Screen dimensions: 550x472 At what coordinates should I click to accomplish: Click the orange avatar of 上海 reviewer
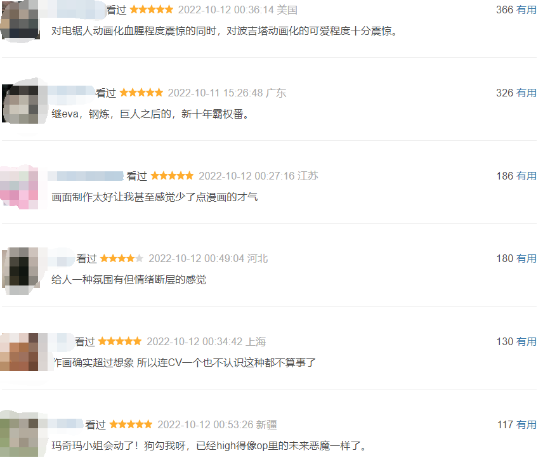[19, 352]
